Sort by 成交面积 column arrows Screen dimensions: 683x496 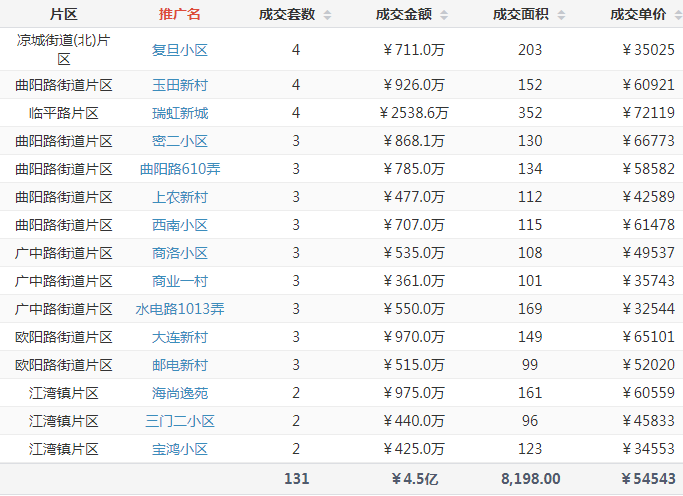561,15
